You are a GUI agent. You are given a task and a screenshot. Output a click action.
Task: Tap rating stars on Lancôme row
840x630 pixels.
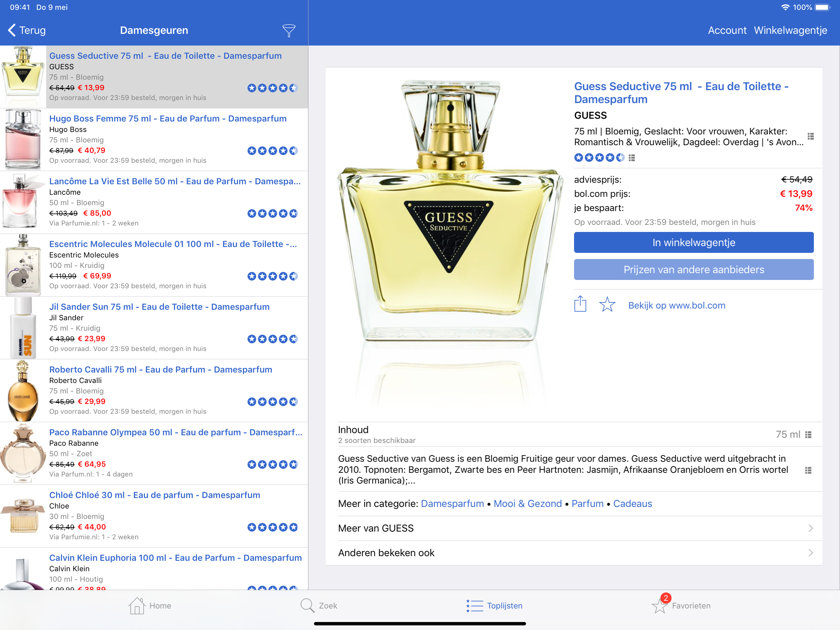point(272,213)
